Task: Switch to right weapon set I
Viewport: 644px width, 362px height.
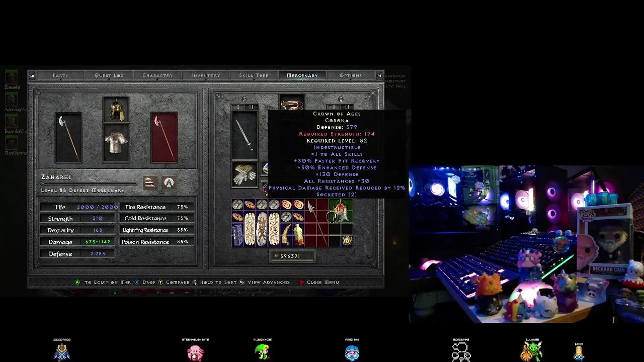Action: click(x=334, y=107)
